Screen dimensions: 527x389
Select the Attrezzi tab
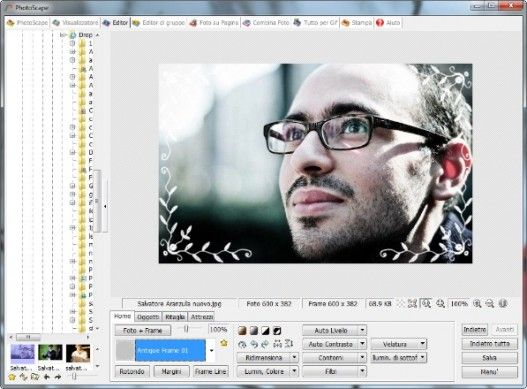pos(201,317)
